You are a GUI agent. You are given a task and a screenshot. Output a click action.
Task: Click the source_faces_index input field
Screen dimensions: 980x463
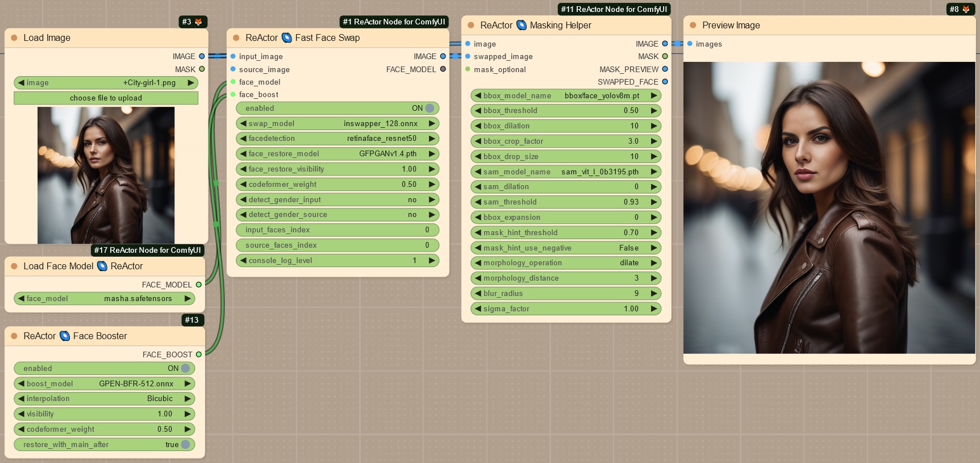point(337,245)
